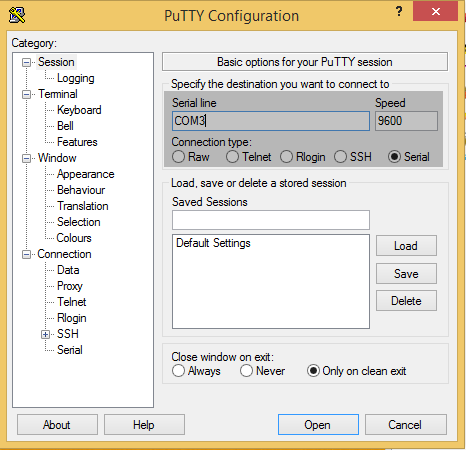466x450 pixels.
Task: Open the Translation settings category
Action: click(83, 206)
